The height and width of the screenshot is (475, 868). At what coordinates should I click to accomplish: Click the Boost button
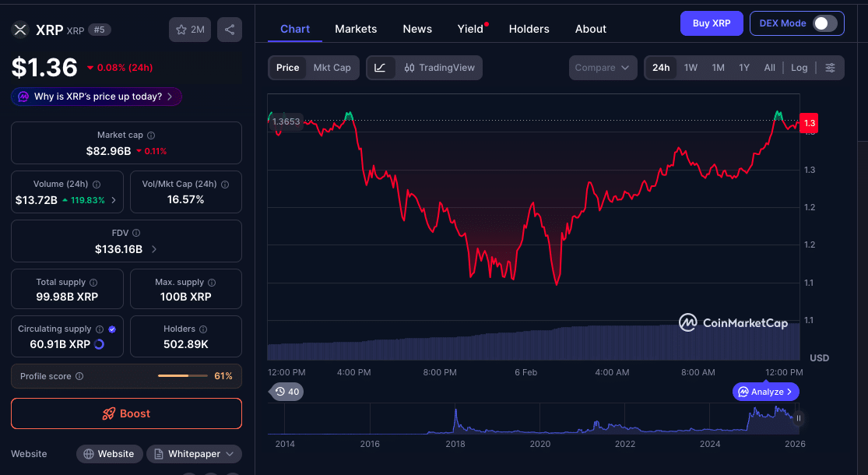pyautogui.click(x=126, y=413)
